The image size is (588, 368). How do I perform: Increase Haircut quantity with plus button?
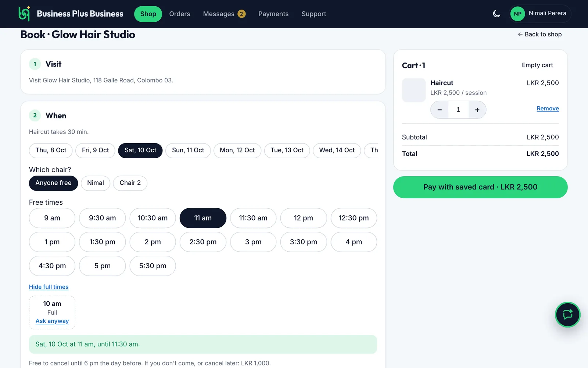click(477, 110)
